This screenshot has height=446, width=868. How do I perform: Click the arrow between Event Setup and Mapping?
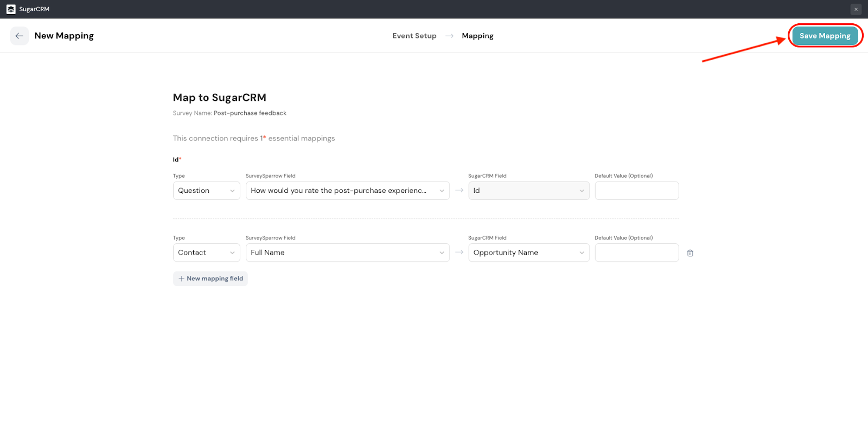coord(449,36)
